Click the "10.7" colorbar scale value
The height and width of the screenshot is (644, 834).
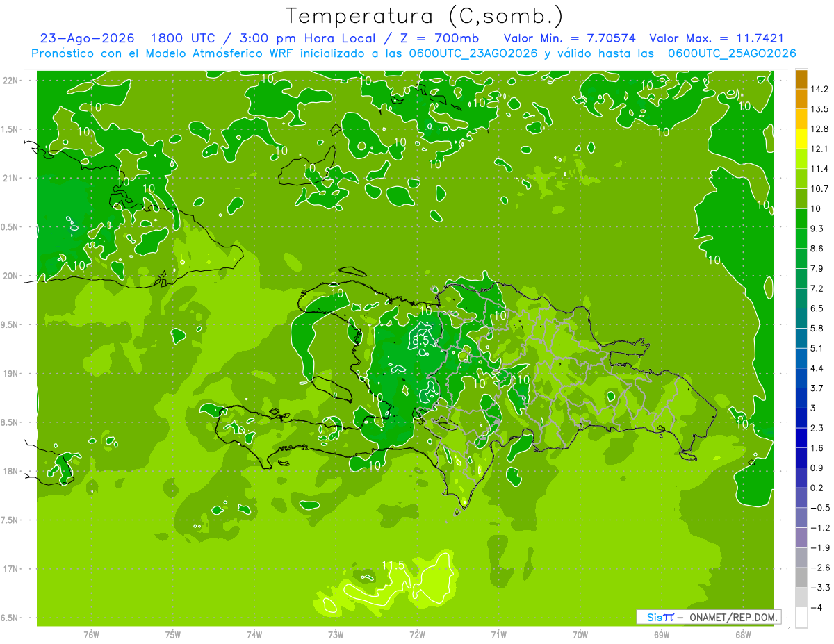(x=819, y=189)
